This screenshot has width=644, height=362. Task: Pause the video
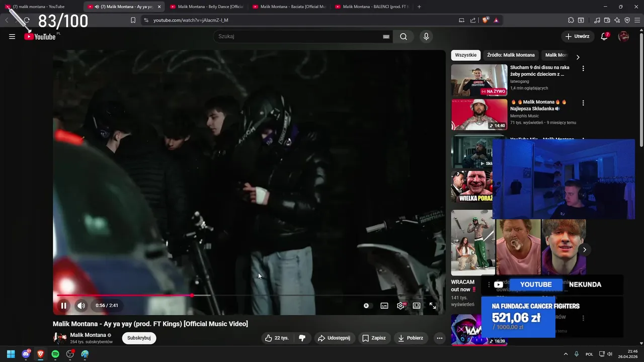64,305
